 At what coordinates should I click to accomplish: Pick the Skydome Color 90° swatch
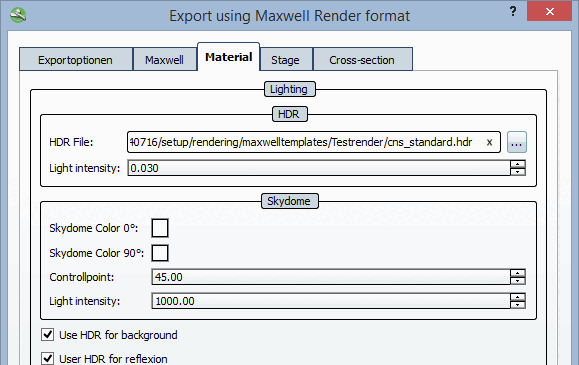160,253
